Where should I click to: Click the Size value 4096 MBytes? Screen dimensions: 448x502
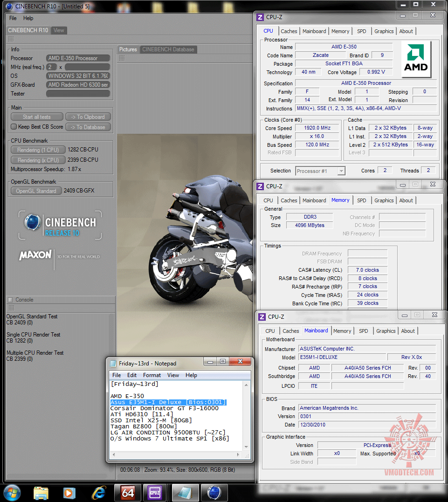click(310, 226)
